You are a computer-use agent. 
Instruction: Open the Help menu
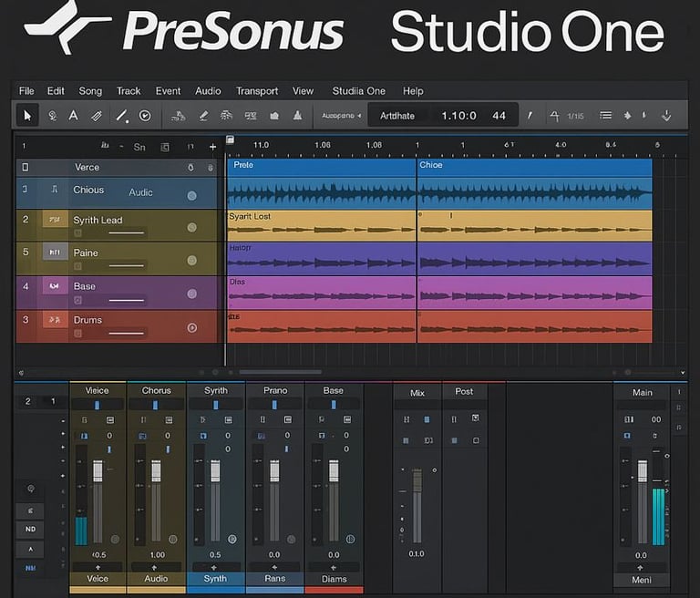click(x=413, y=91)
